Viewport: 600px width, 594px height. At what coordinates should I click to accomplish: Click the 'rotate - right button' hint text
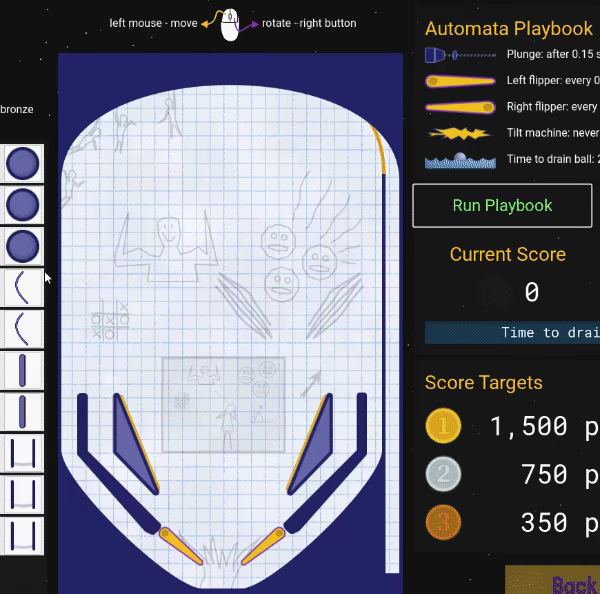pos(309,23)
